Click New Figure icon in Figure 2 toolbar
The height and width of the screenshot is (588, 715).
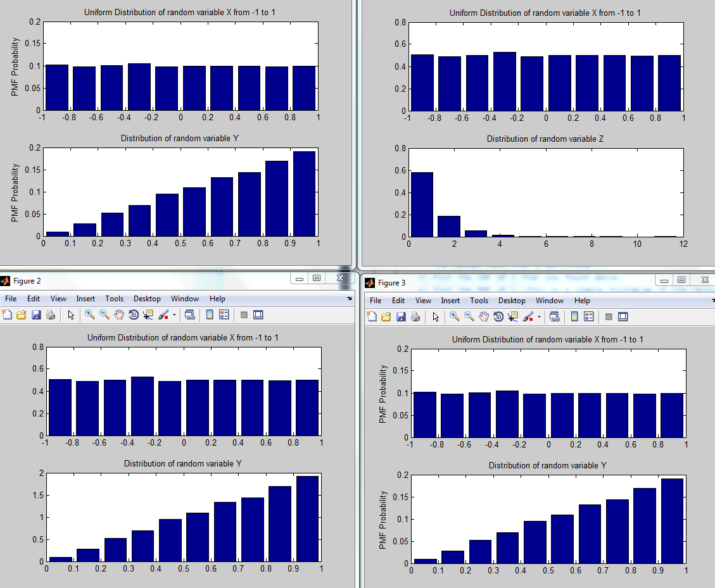click(7, 315)
